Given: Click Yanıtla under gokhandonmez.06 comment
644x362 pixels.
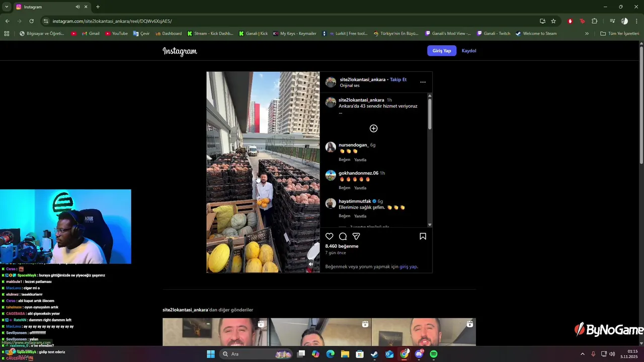Looking at the screenshot, I should (x=360, y=188).
